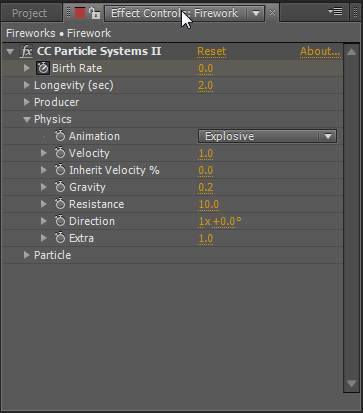The image size is (363, 413).
Task: Collapse the Physics property group
Action: click(27, 119)
